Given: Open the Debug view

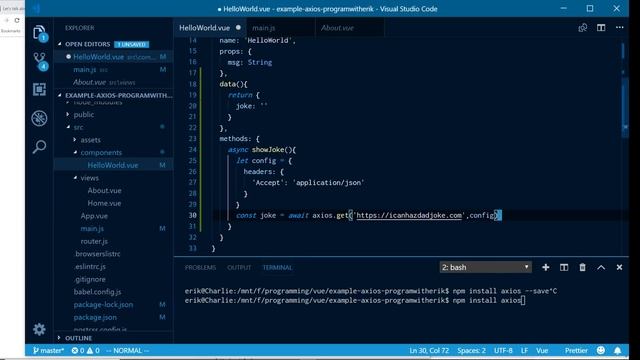Looking at the screenshot, I should click(x=39, y=118).
